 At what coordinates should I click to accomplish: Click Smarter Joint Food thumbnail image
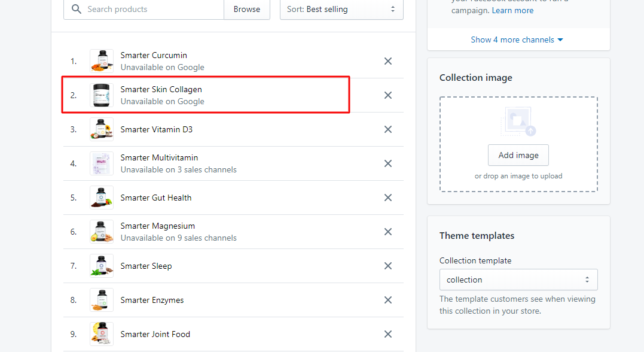[x=102, y=334]
